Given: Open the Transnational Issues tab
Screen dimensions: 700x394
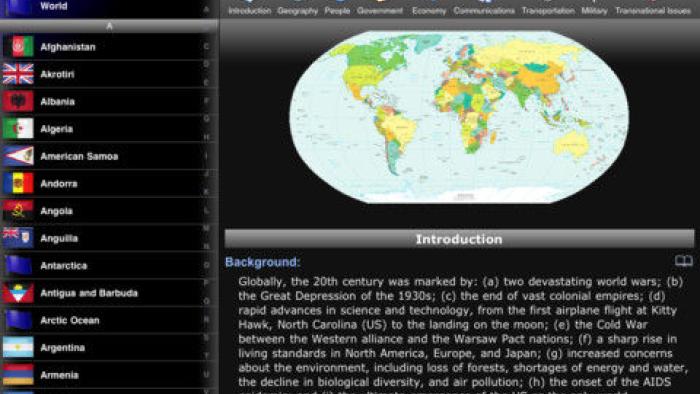Looking at the screenshot, I should point(653,10).
